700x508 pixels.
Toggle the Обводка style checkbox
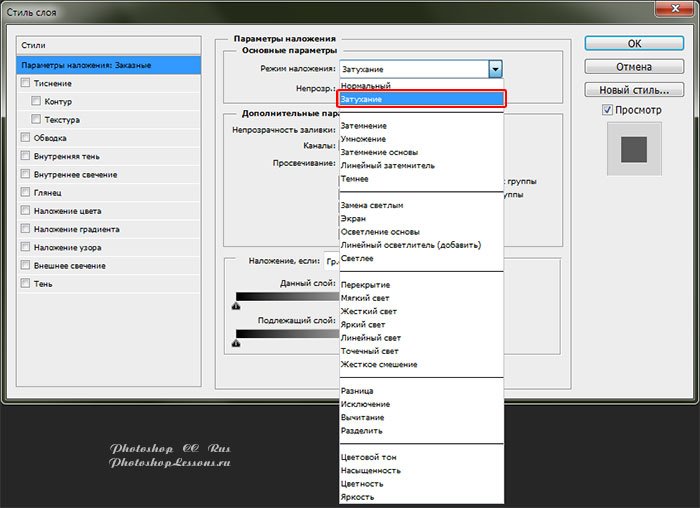point(25,138)
